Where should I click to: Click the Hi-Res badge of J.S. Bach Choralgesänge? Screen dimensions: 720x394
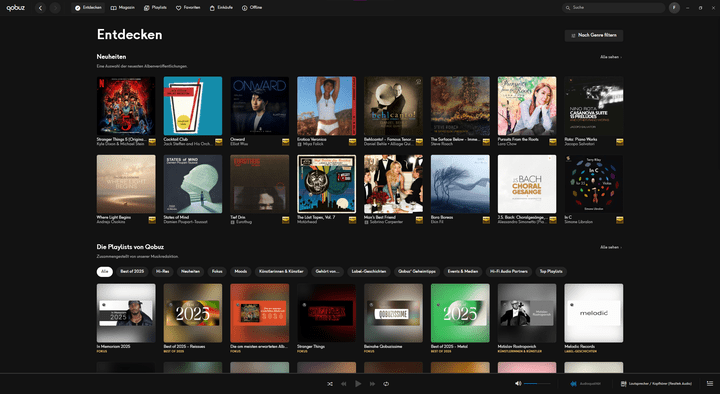click(553, 220)
